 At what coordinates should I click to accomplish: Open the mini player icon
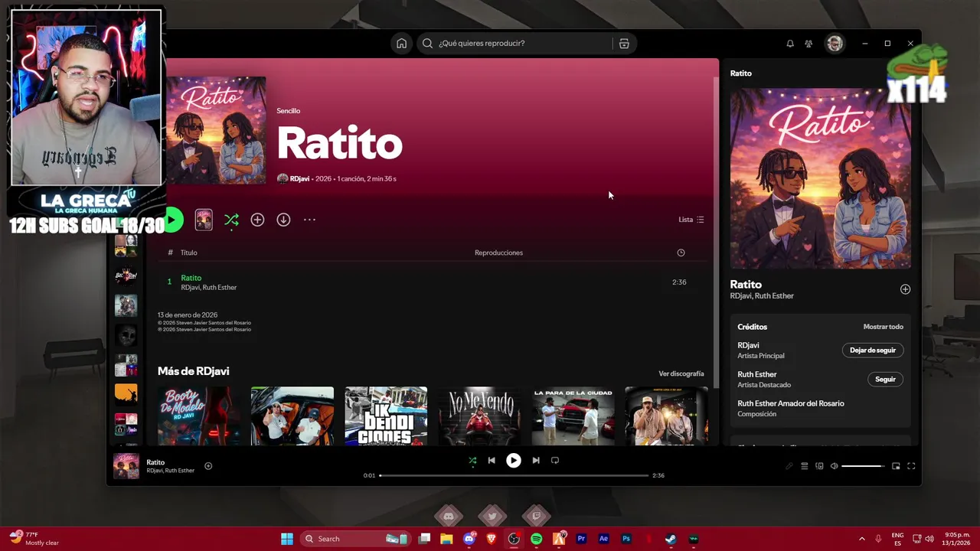(896, 466)
